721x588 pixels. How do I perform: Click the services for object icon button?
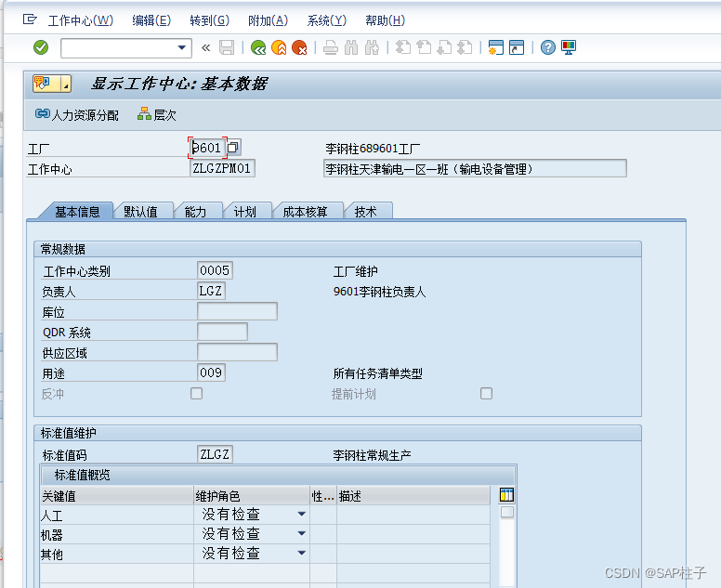[x=46, y=84]
